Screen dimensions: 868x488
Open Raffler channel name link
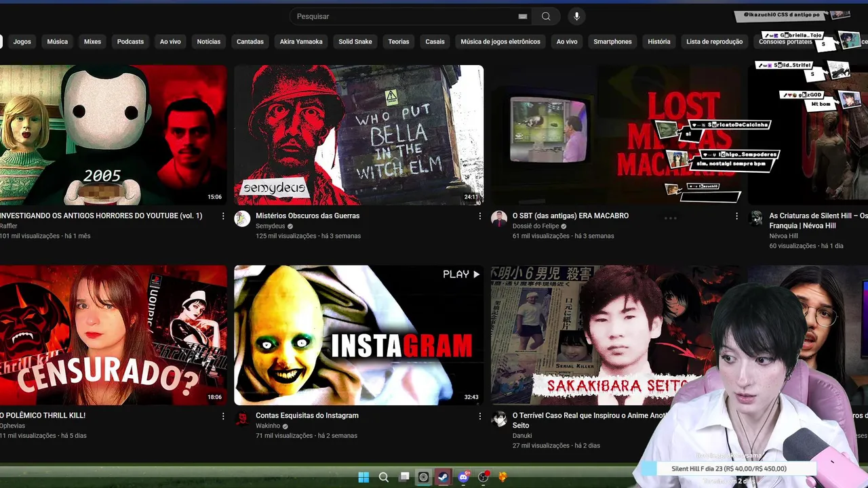coord(9,226)
